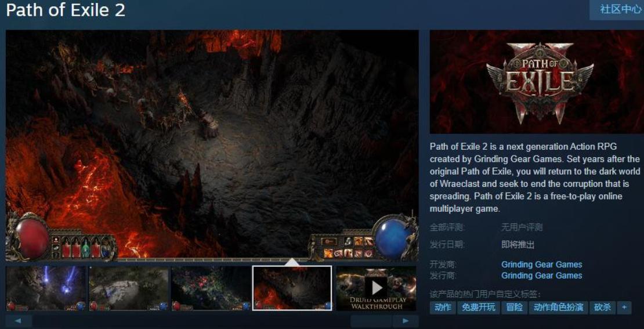
Task: Click the right arrow of the thumbnail strip
Action: 405,321
